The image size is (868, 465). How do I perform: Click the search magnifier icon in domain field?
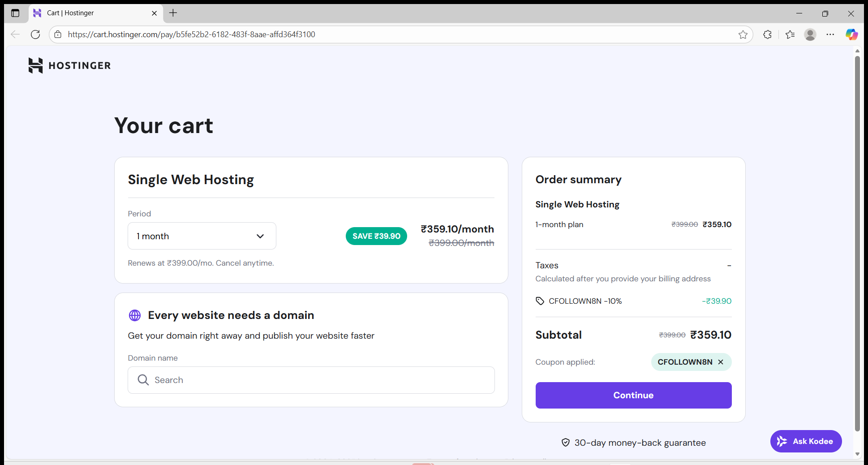click(x=143, y=380)
